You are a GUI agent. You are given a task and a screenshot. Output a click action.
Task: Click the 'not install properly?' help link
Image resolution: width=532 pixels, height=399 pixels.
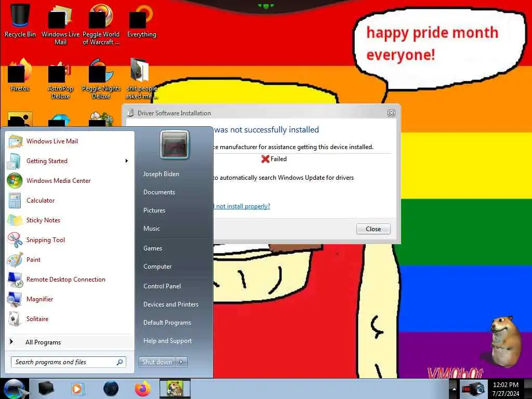click(242, 206)
